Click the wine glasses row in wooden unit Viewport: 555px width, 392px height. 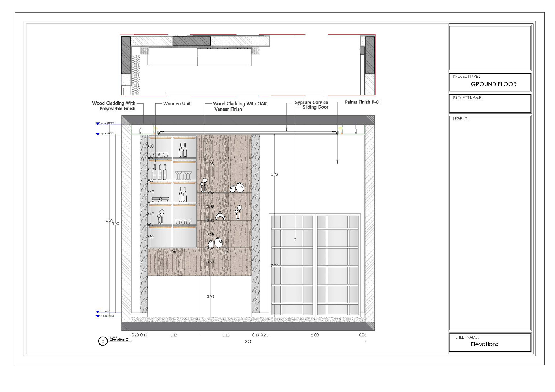184,175
